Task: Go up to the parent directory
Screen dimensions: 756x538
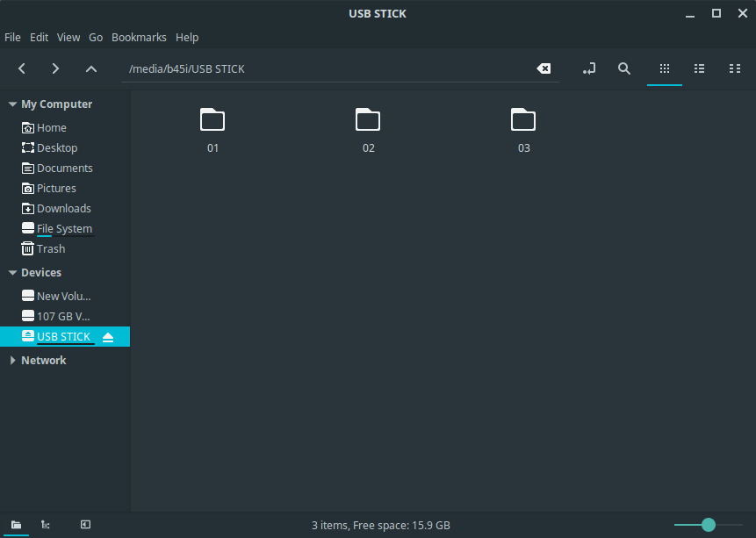Action: point(90,68)
